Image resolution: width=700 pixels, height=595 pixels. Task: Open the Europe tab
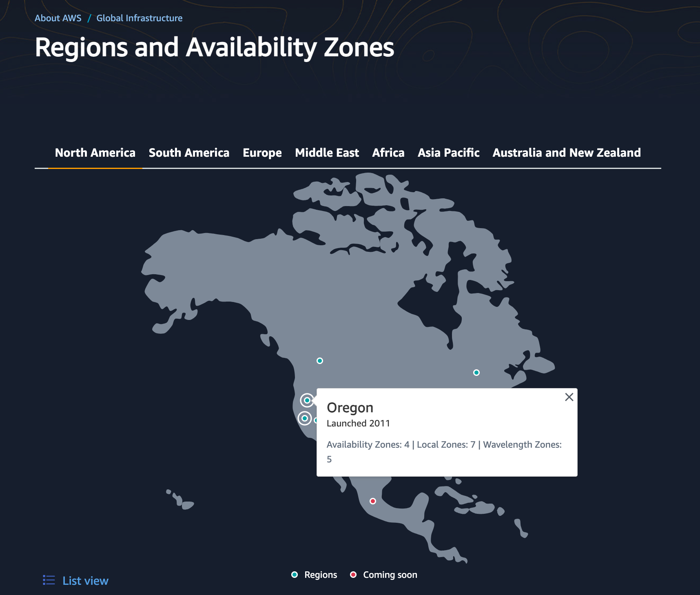tap(262, 153)
